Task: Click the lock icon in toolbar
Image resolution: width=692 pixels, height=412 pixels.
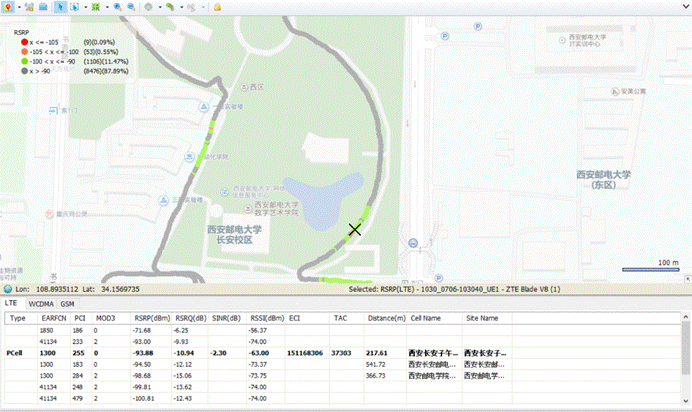Action: (217, 7)
